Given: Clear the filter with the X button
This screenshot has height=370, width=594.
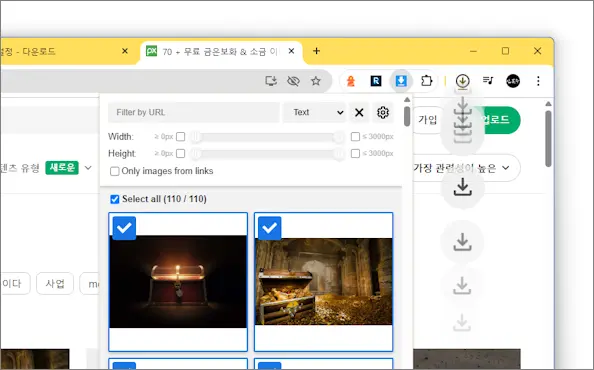Looking at the screenshot, I should (359, 112).
